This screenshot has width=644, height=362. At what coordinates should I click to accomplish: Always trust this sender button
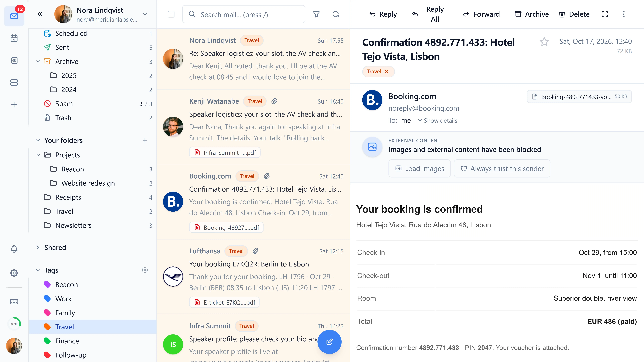tap(502, 169)
